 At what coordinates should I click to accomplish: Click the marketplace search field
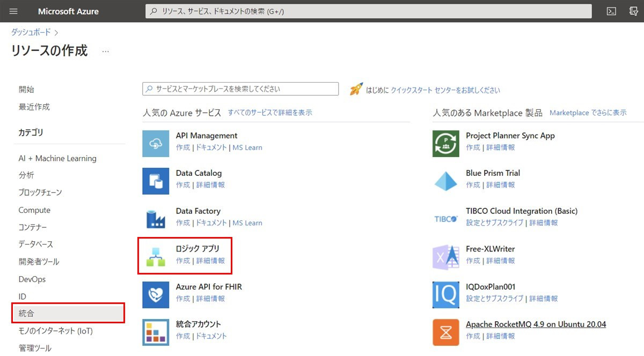tap(240, 89)
